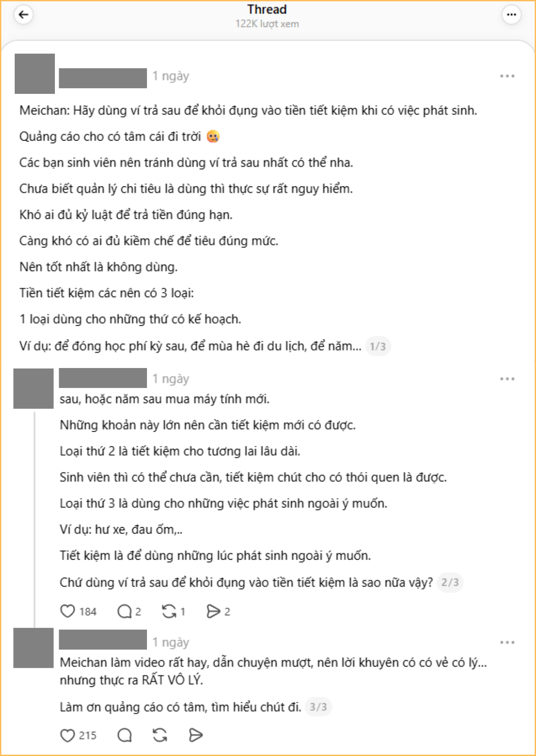536x756 pixels.
Task: Open the three-dot menu on the first post
Action: (507, 76)
